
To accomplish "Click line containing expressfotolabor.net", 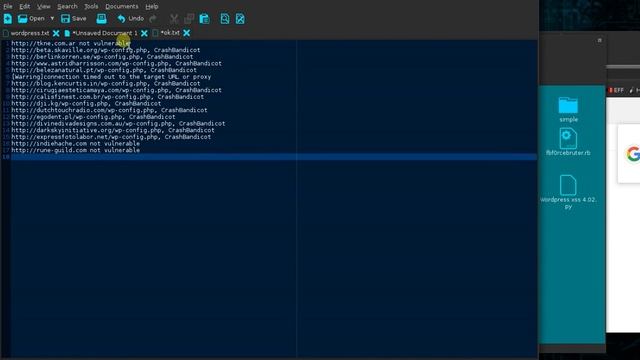I will [111, 137].
